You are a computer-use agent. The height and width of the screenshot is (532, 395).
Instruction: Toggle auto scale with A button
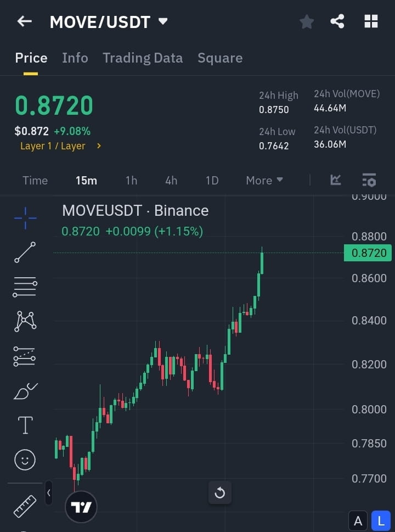pos(358,521)
